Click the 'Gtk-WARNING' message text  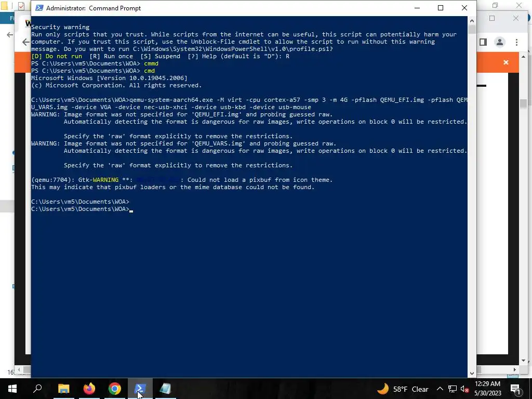click(98, 180)
